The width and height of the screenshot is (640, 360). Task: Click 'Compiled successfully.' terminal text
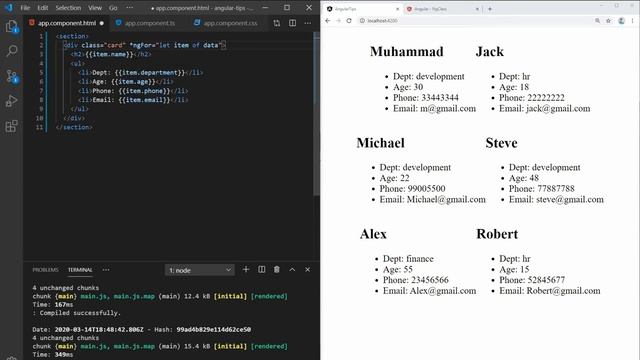tap(79, 313)
